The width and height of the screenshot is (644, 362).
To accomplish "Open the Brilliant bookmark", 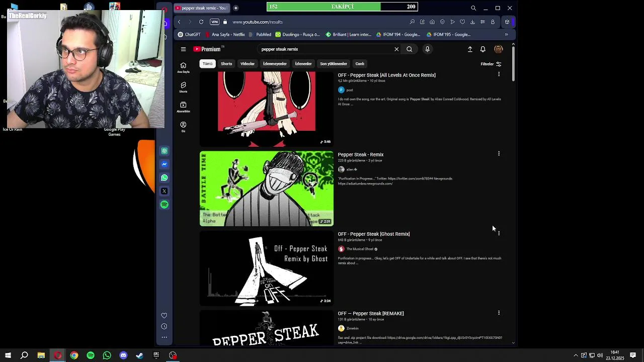I will click(349, 34).
